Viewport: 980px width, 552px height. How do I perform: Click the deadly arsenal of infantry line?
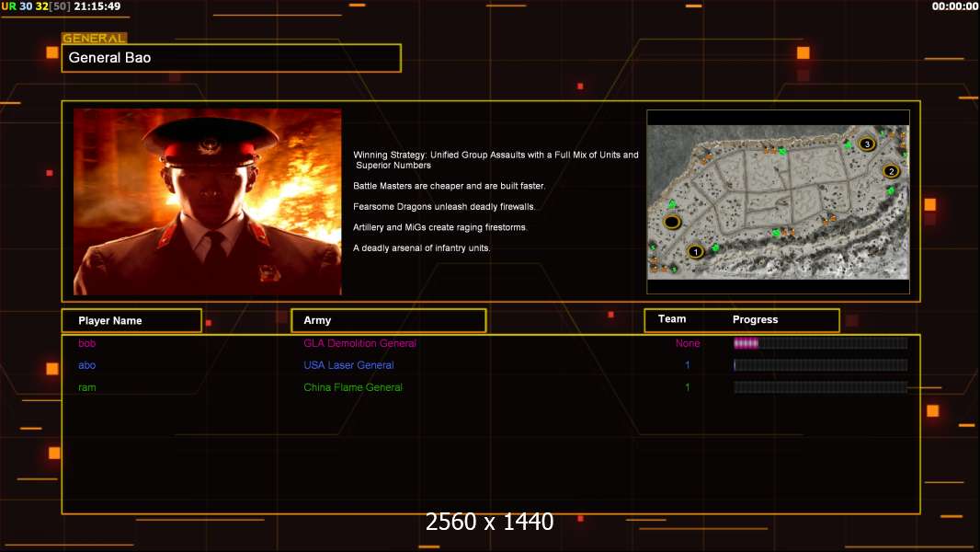click(421, 247)
